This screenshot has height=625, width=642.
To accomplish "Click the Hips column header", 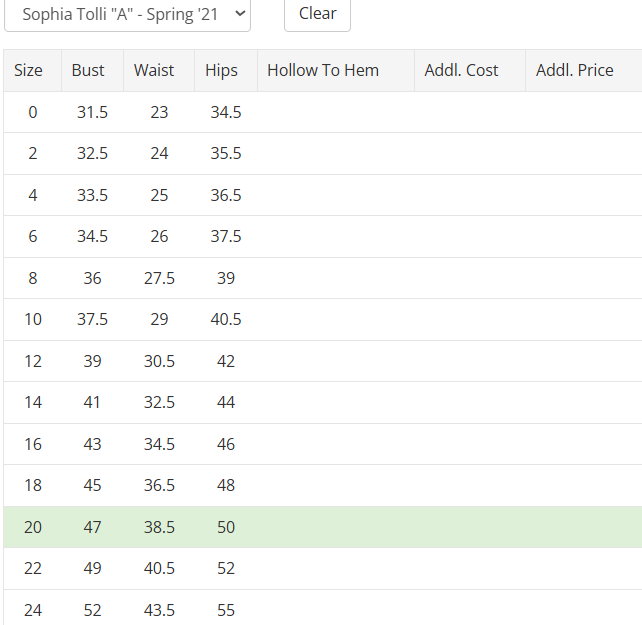I will tap(221, 70).
